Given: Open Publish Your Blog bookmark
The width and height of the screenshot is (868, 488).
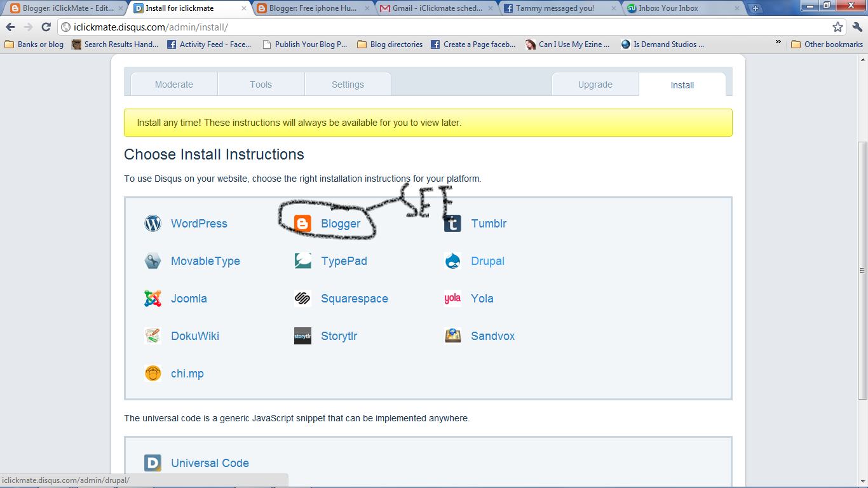Looking at the screenshot, I should (x=305, y=44).
